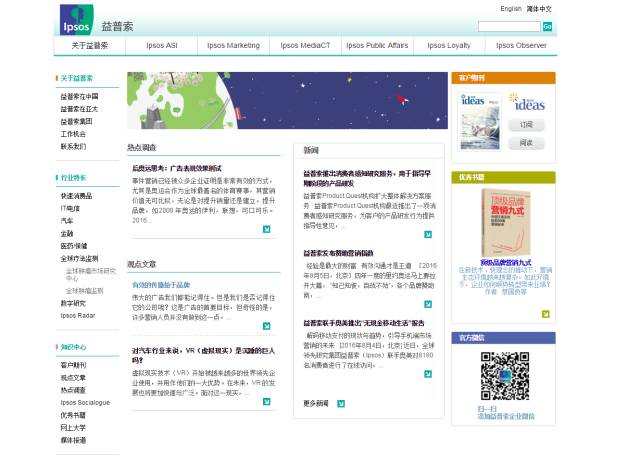
Task: Open arrow icon under 赛事营销指南 news item
Action: pos(428,304)
